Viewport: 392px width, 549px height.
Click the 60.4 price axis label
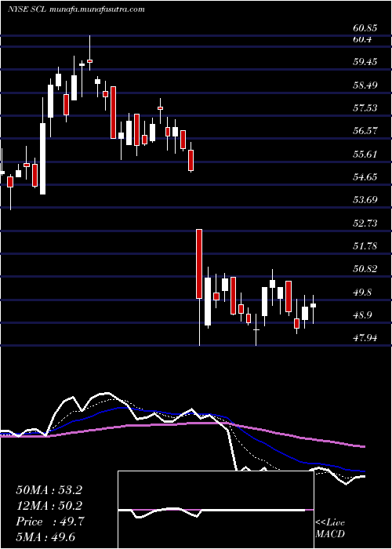tap(362, 39)
